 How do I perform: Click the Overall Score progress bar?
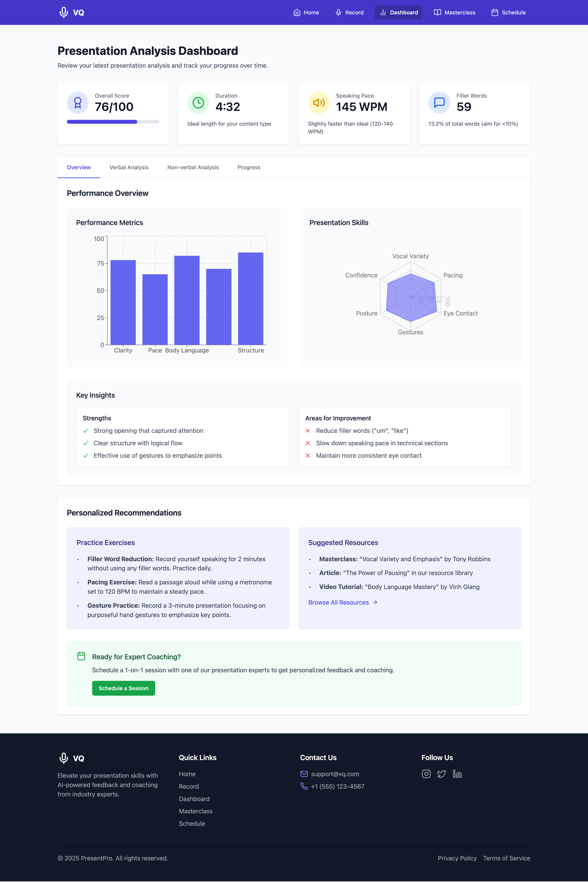point(113,122)
